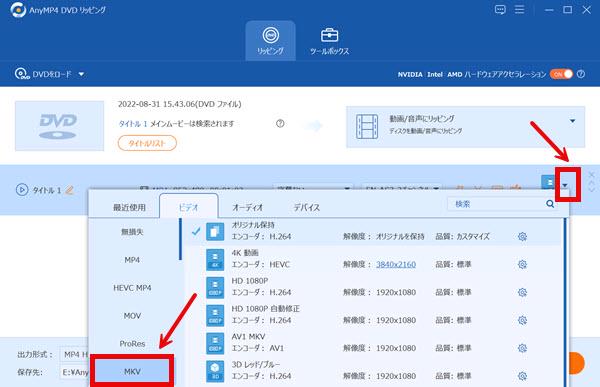Select 無損失 format category

132,232
